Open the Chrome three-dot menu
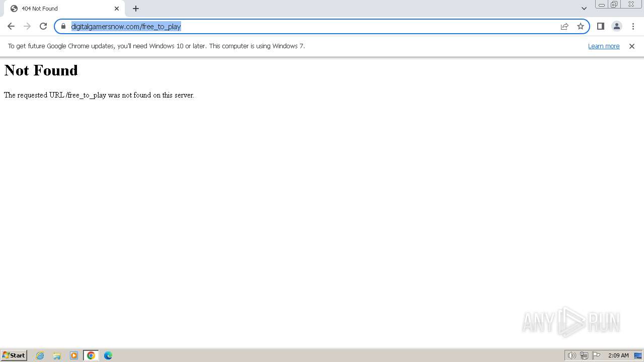Viewport: 644px width, 362px height. (x=633, y=26)
